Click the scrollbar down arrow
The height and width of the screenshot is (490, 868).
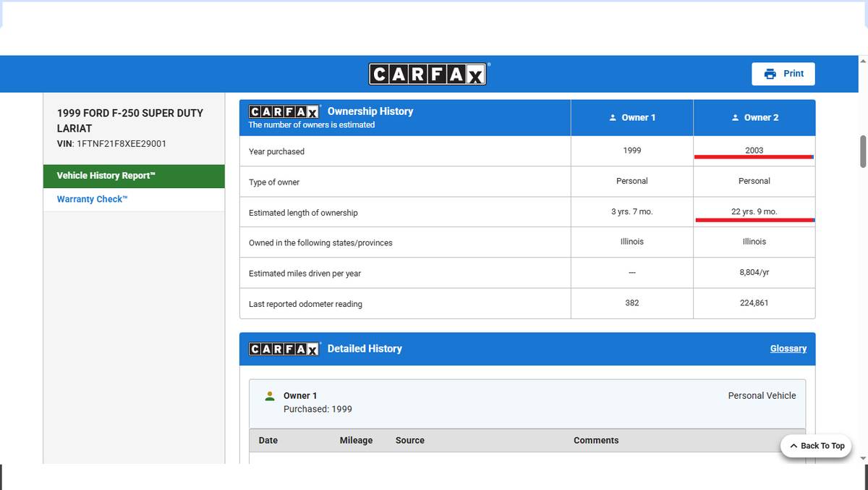click(x=862, y=457)
